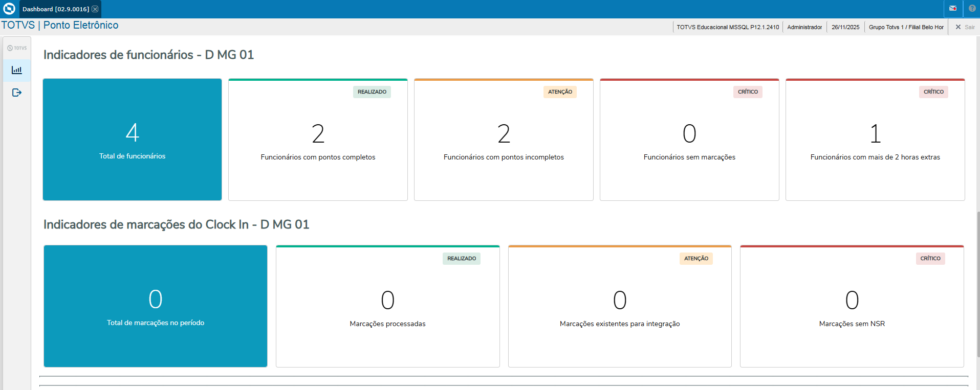The width and height of the screenshot is (980, 390).
Task: Click the date 26/11/2025
Action: 845,27
